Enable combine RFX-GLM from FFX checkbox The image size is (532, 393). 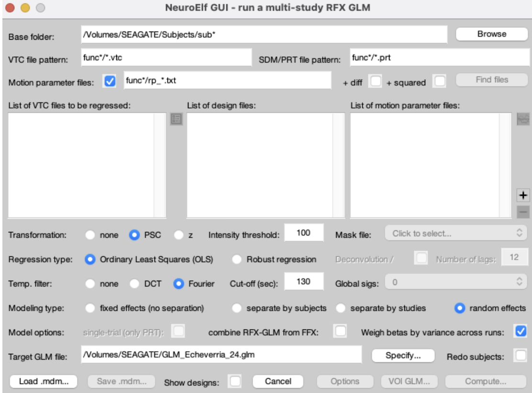[340, 331]
